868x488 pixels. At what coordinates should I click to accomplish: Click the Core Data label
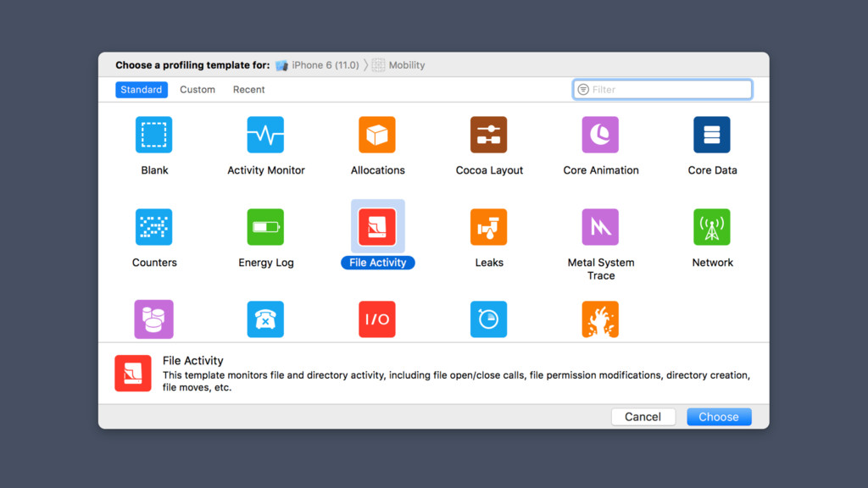[x=712, y=170]
